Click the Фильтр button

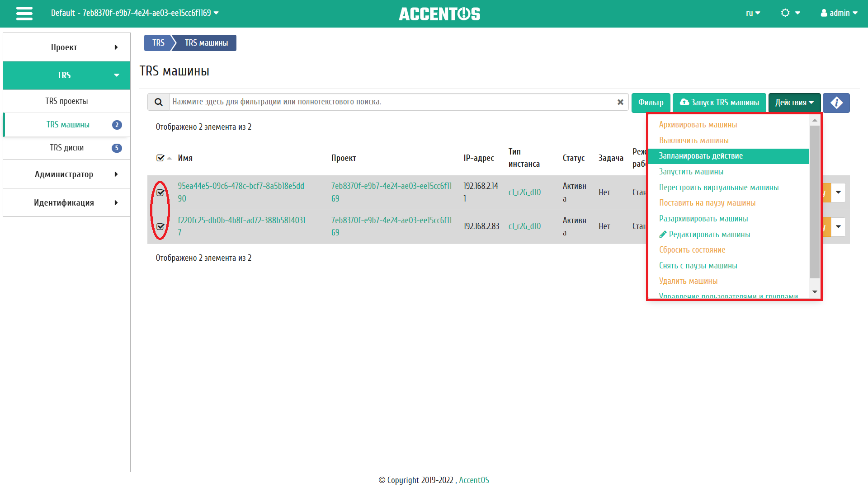pyautogui.click(x=651, y=103)
